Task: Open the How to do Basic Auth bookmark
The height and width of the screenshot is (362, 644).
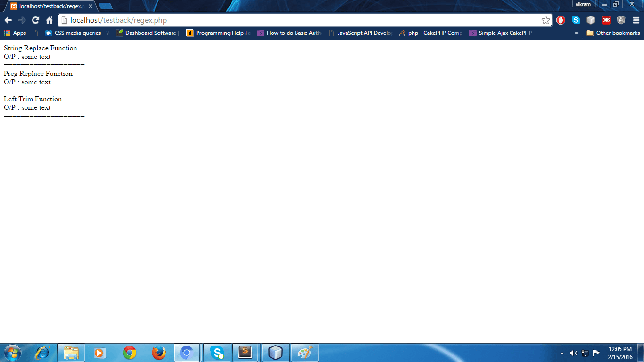Action: tap(289, 33)
